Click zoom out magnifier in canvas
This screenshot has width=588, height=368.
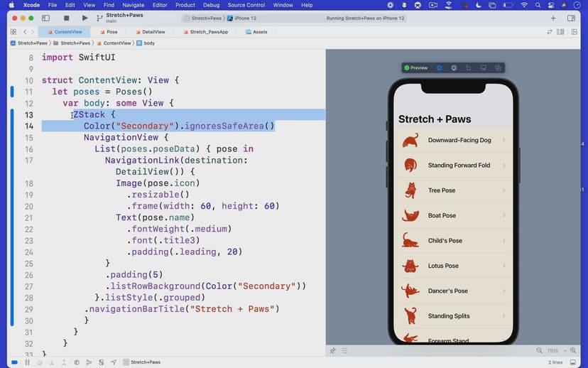539,350
